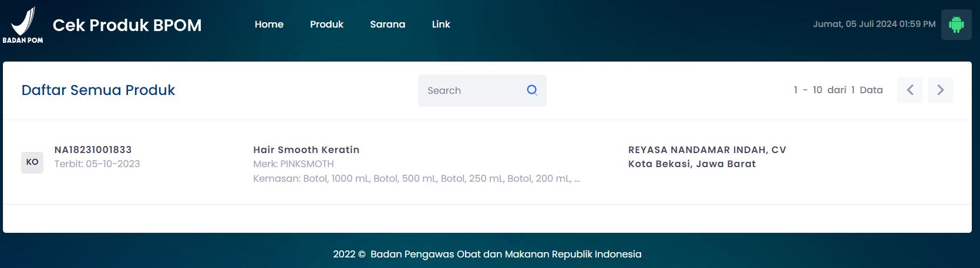Click Merk: PINKSMOTH text
The width and height of the screenshot is (980, 268).
tap(293, 164)
